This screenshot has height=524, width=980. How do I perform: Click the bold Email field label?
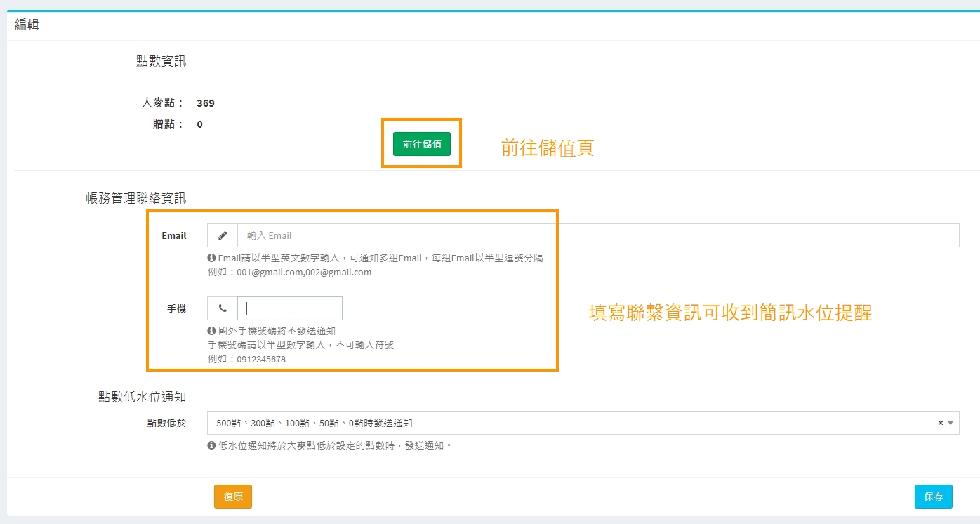pos(173,235)
